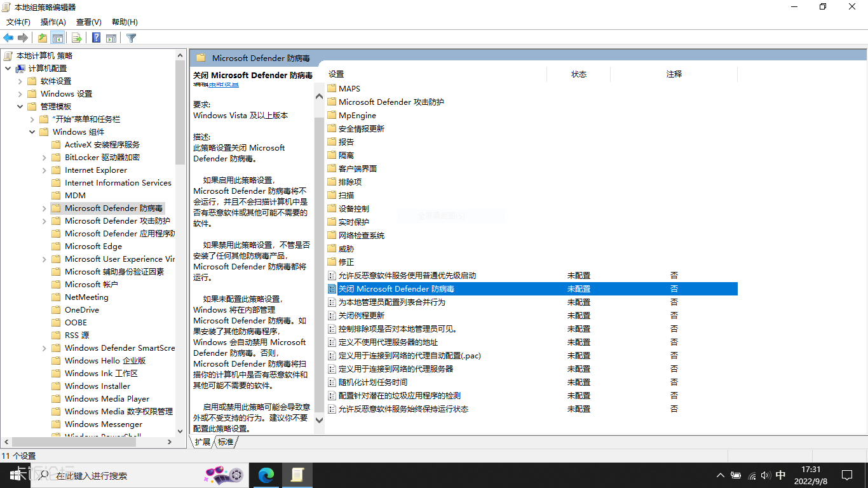Image resolution: width=868 pixels, height=488 pixels.
Task: Collapse the Windows 组件 tree node
Action: pyautogui.click(x=32, y=132)
